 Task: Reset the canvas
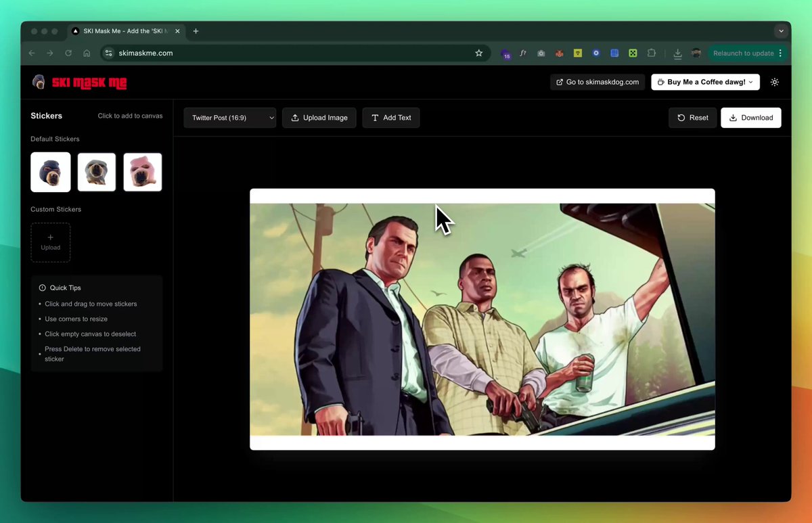(x=693, y=118)
